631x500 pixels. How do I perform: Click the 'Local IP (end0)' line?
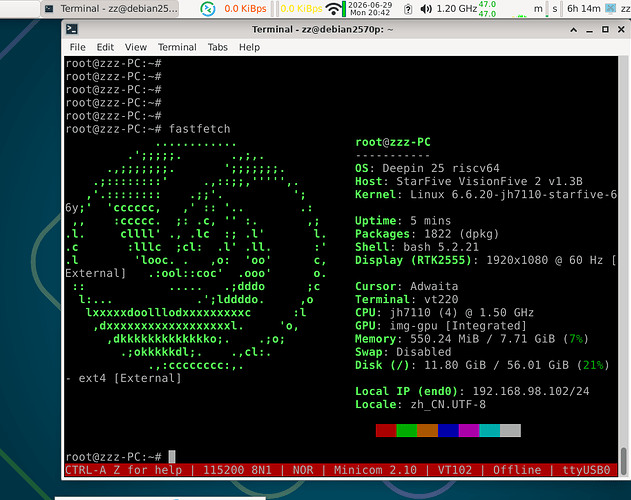tap(472, 391)
